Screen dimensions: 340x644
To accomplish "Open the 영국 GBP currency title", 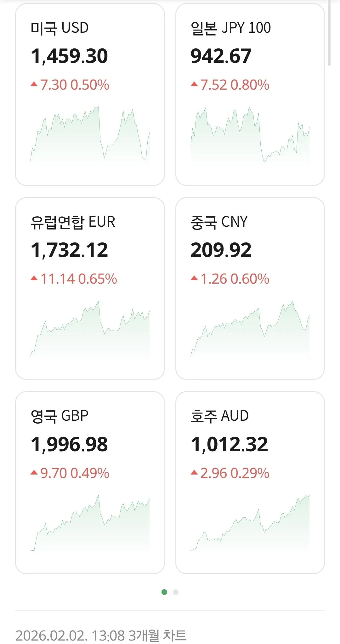I will (x=59, y=416).
